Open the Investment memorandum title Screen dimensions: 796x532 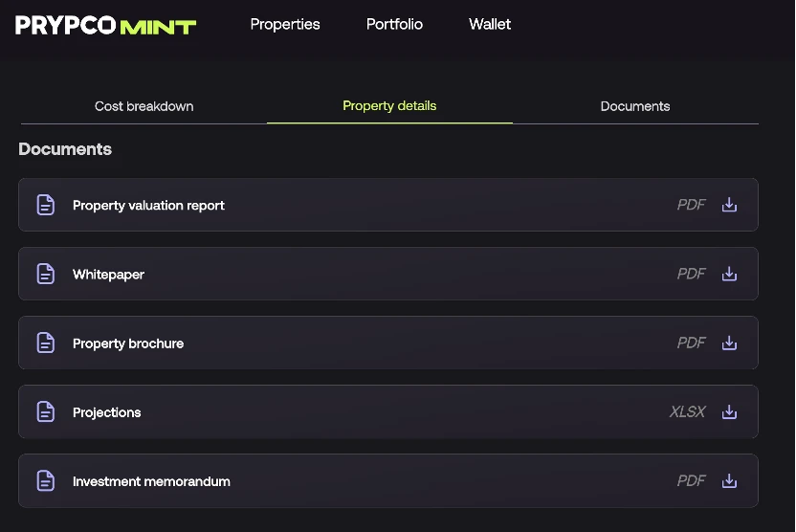tap(151, 481)
